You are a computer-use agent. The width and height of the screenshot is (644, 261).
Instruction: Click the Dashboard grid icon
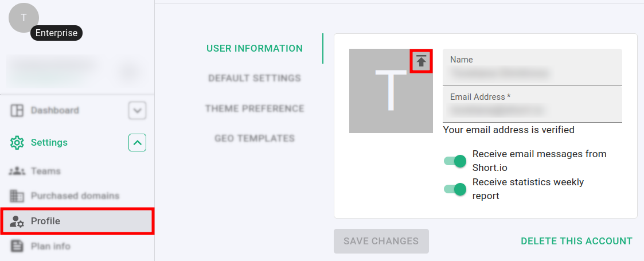(x=17, y=111)
